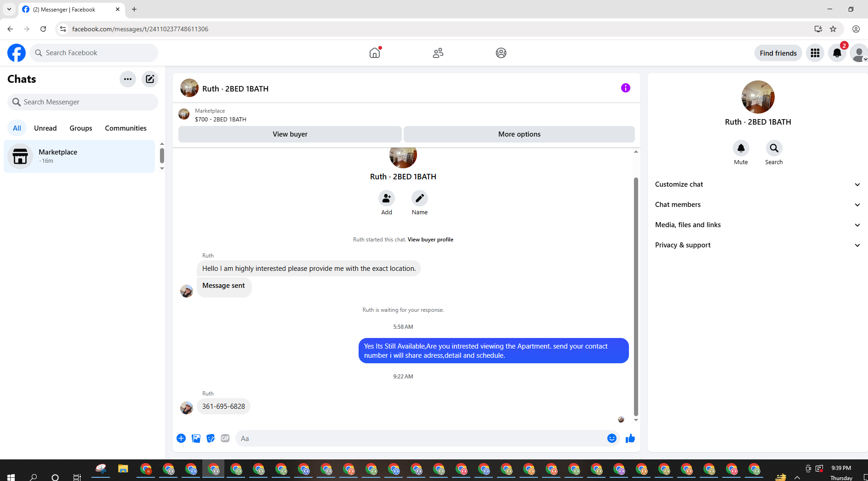This screenshot has width=868, height=481.
Task: Go to the Home feed icon
Action: (375, 53)
